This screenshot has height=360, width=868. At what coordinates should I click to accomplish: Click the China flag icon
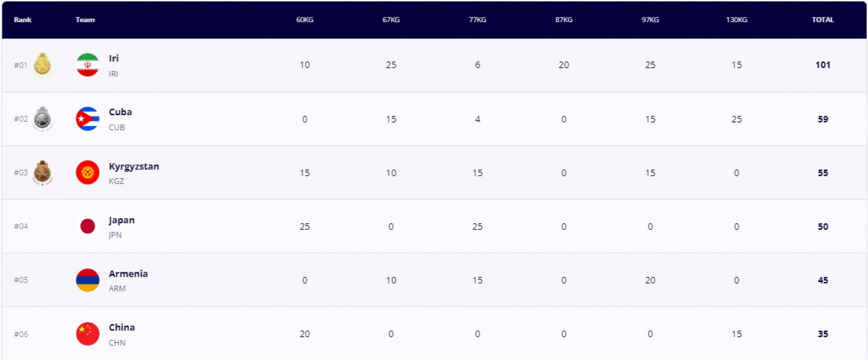pos(88,334)
